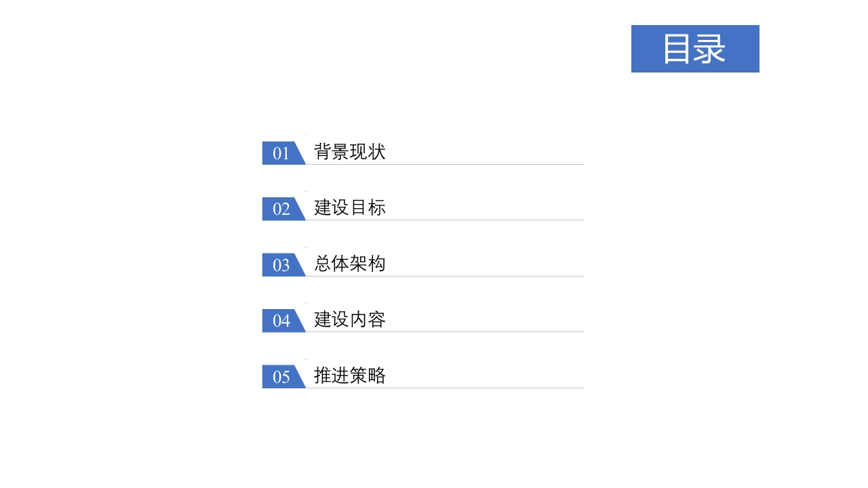Click the blue 05 number badge
The width and height of the screenshot is (868, 488).
pos(283,377)
